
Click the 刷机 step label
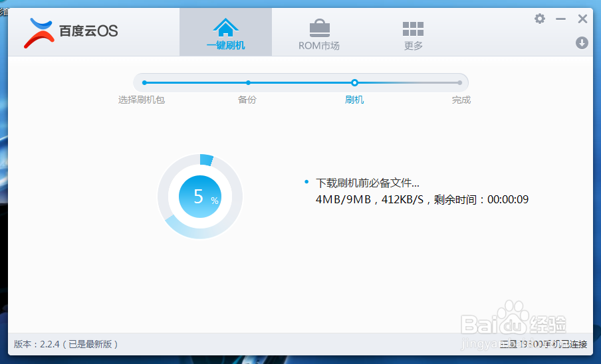pos(354,100)
